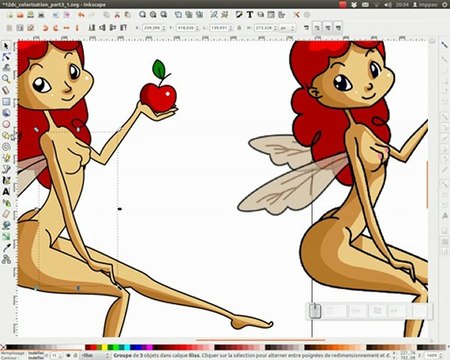This screenshot has width=450, height=360.
Task: Select the Node editing tool
Action: tap(6, 57)
